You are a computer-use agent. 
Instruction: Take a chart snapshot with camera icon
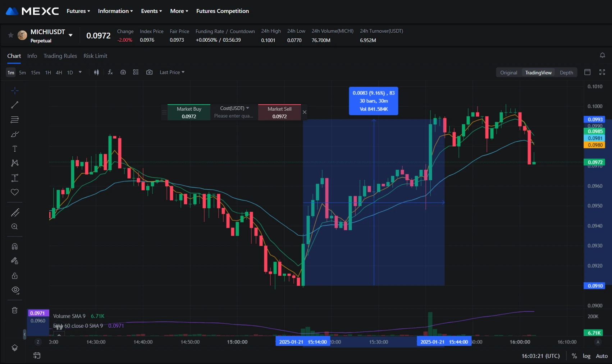(149, 72)
